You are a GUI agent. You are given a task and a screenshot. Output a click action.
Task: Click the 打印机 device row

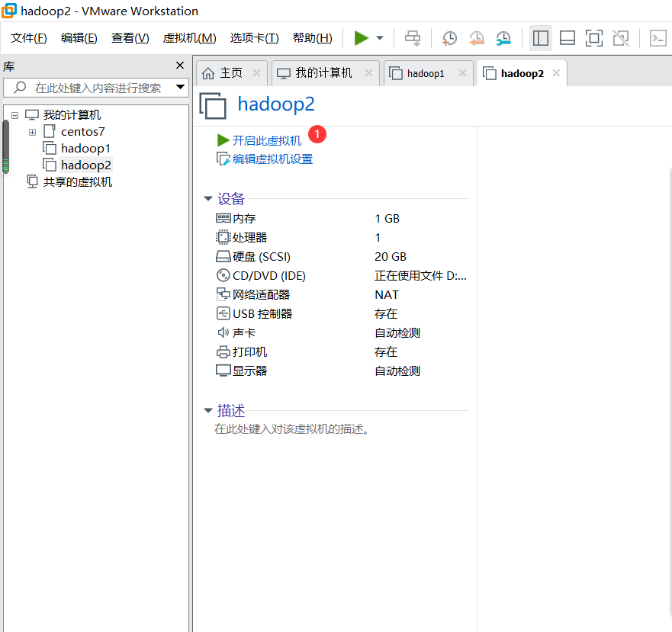point(341,351)
